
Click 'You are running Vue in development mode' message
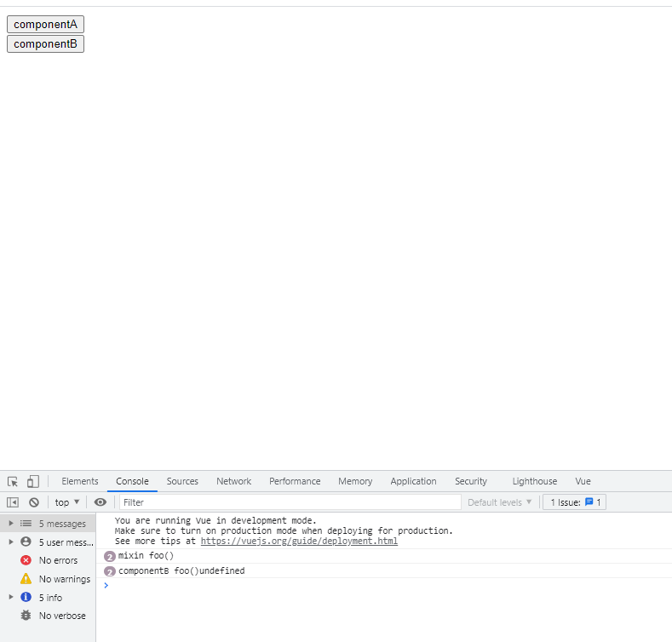click(x=215, y=520)
